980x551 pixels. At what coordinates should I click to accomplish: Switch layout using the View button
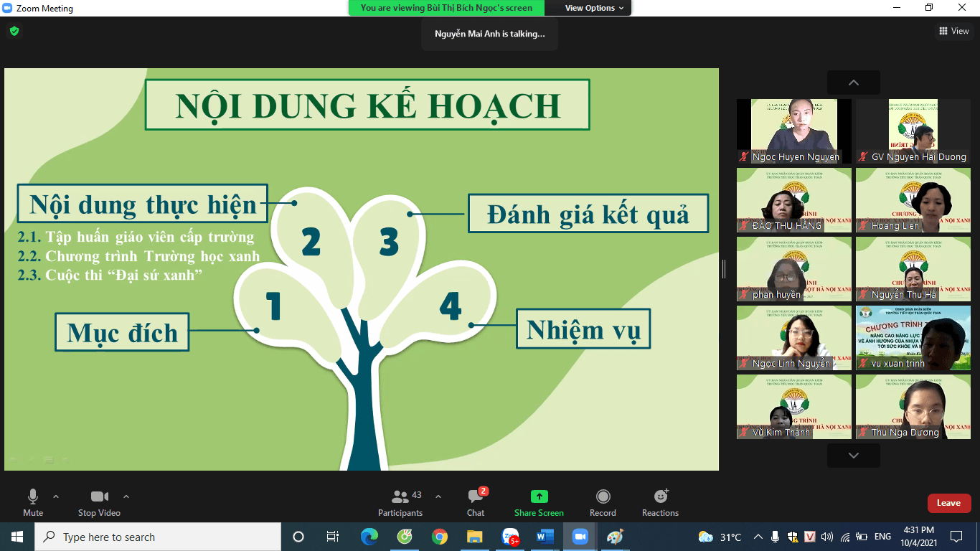tap(954, 31)
